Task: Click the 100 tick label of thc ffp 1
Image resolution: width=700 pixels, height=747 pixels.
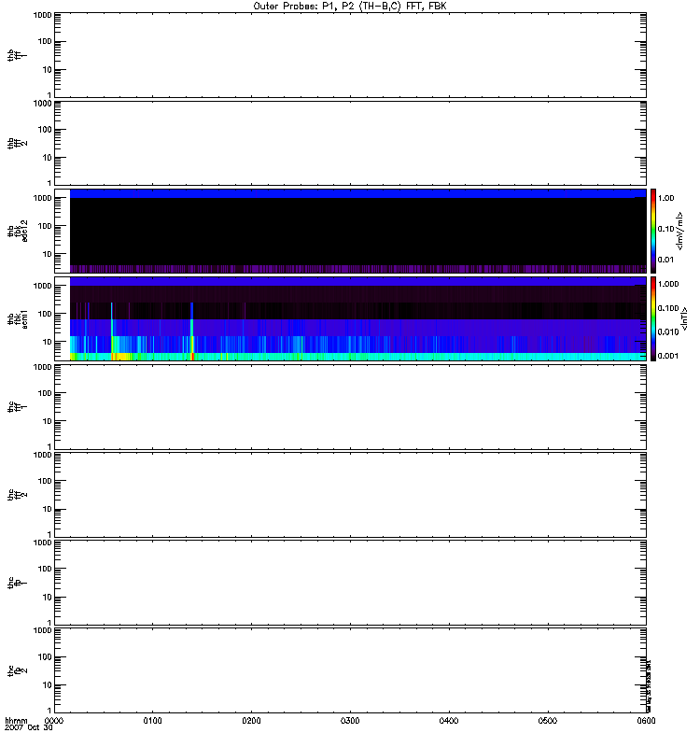Action: (x=45, y=569)
